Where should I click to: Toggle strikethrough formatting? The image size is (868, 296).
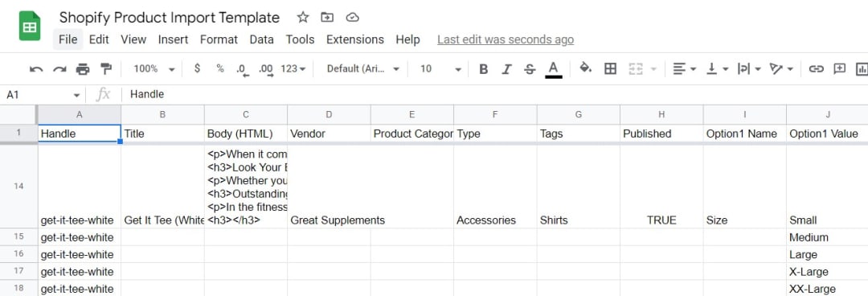(530, 68)
